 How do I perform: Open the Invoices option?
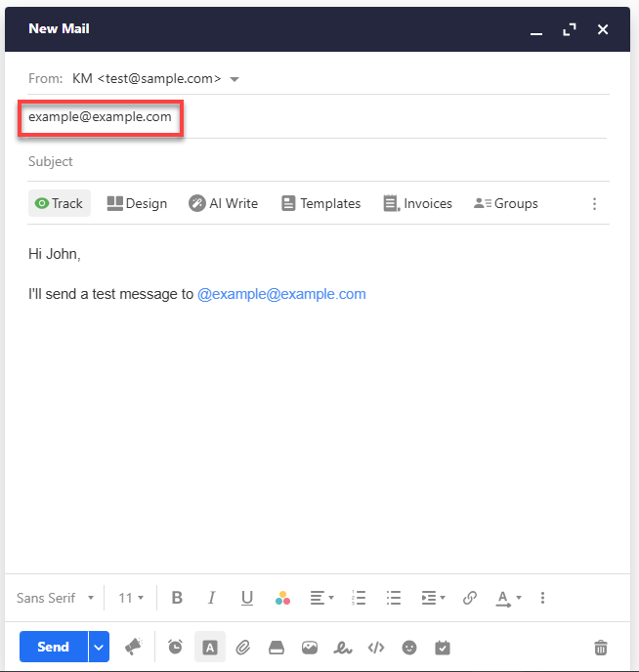418,203
